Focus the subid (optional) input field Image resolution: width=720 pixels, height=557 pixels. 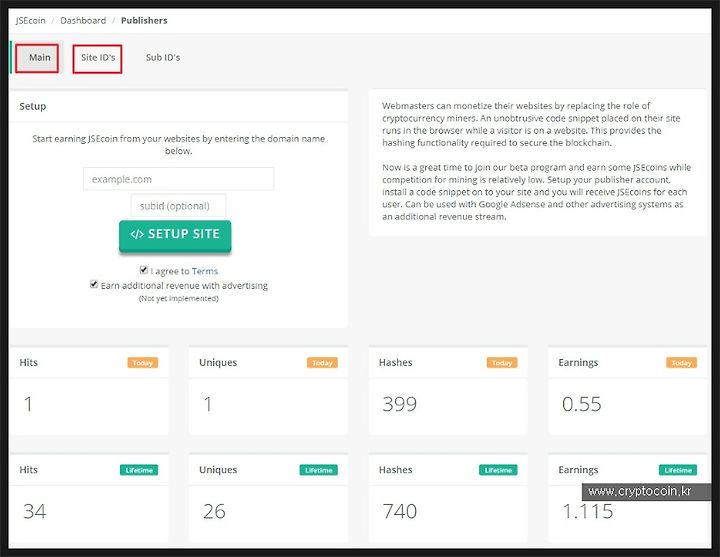pos(178,206)
